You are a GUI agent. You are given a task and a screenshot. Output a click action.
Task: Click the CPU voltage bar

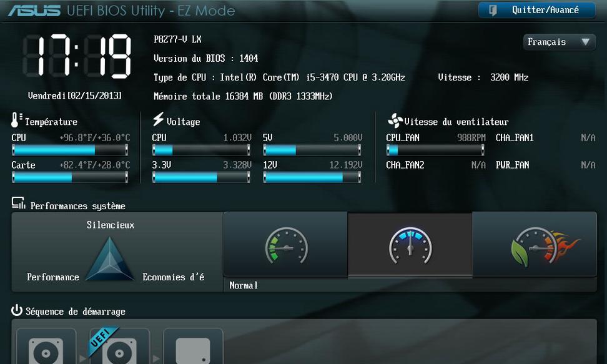coord(201,150)
